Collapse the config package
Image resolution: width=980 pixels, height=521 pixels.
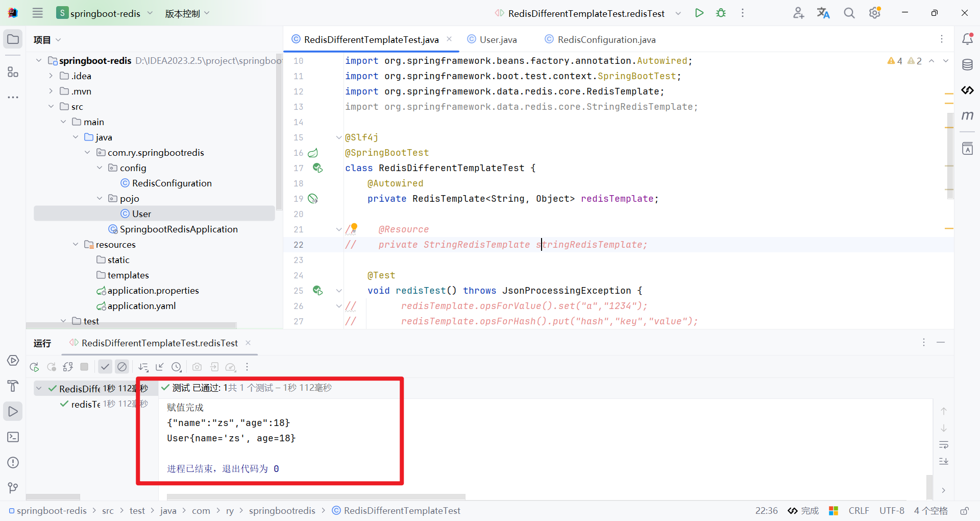click(100, 168)
